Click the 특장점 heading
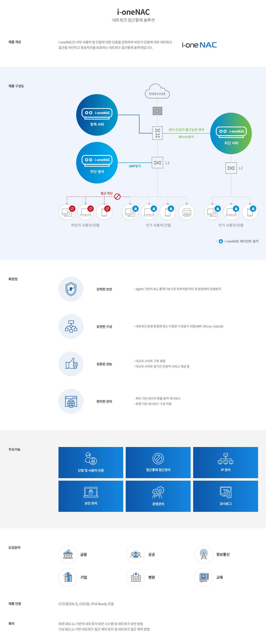The image size is (266, 644). coord(13,279)
